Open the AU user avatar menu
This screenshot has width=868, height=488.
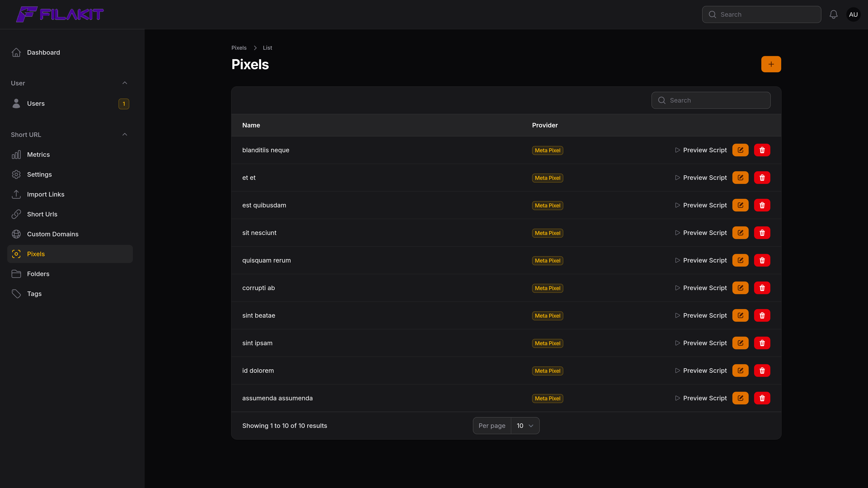[x=854, y=14]
